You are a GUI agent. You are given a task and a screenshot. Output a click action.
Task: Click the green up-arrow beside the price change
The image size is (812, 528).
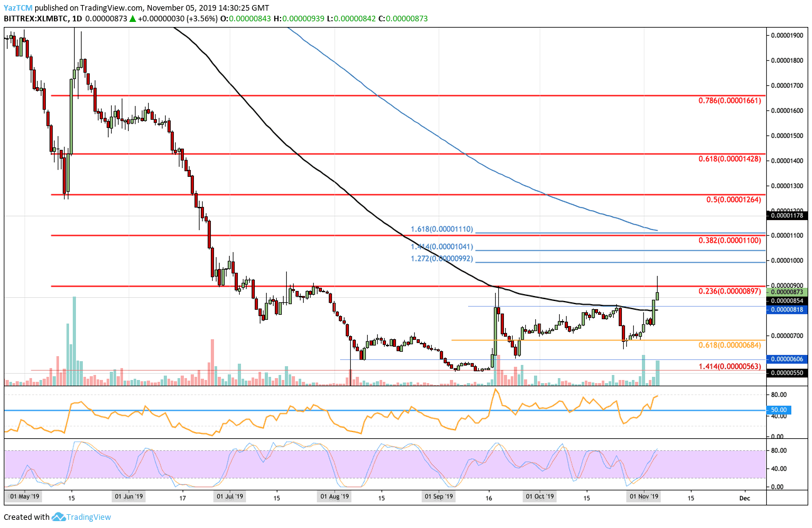133,19
